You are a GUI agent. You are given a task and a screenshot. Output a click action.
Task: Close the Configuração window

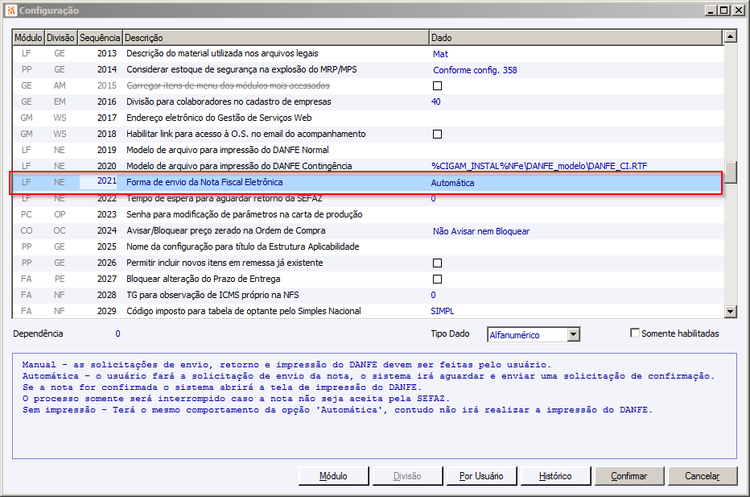click(x=739, y=11)
